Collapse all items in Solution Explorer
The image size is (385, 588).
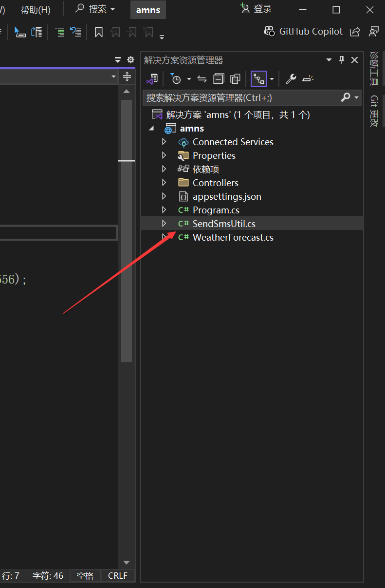tap(219, 79)
